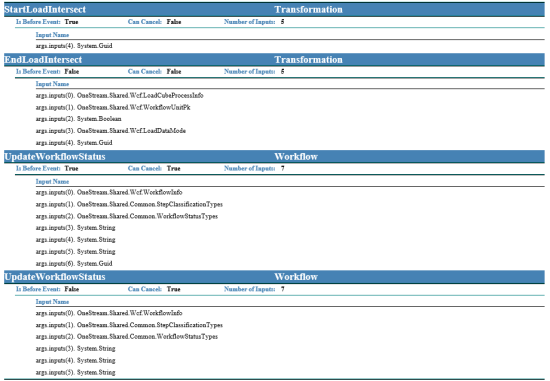Click the StartLoadIntersect header title
550x381 pixels.
pyautogui.click(x=45, y=9)
